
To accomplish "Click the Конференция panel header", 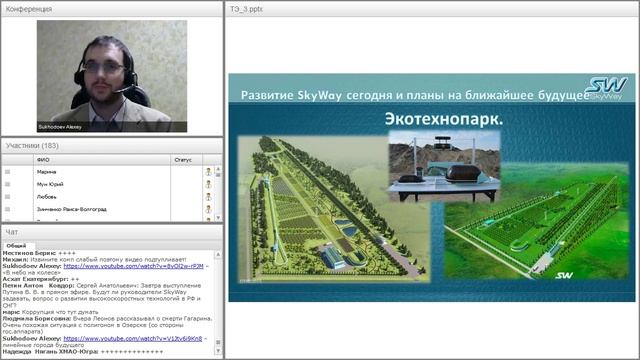I will tap(112, 9).
